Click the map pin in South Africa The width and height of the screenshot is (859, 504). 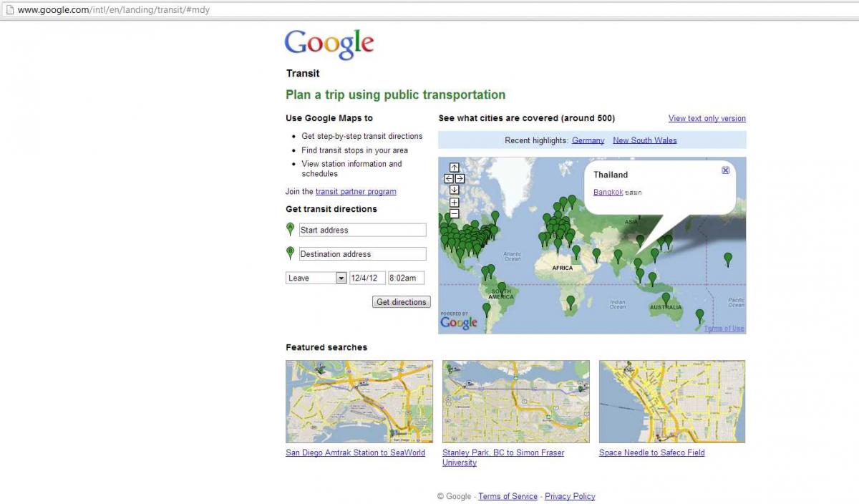click(x=571, y=301)
